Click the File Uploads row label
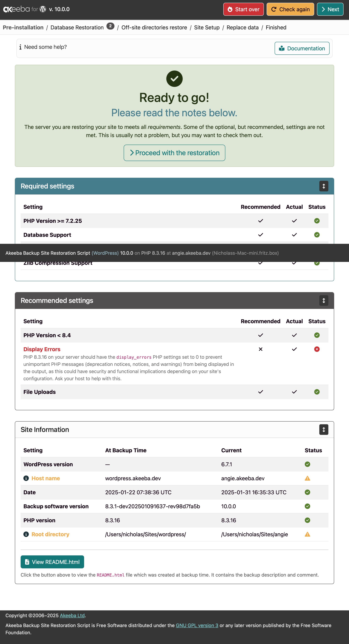Screen dimensions: 349x644 point(39,392)
